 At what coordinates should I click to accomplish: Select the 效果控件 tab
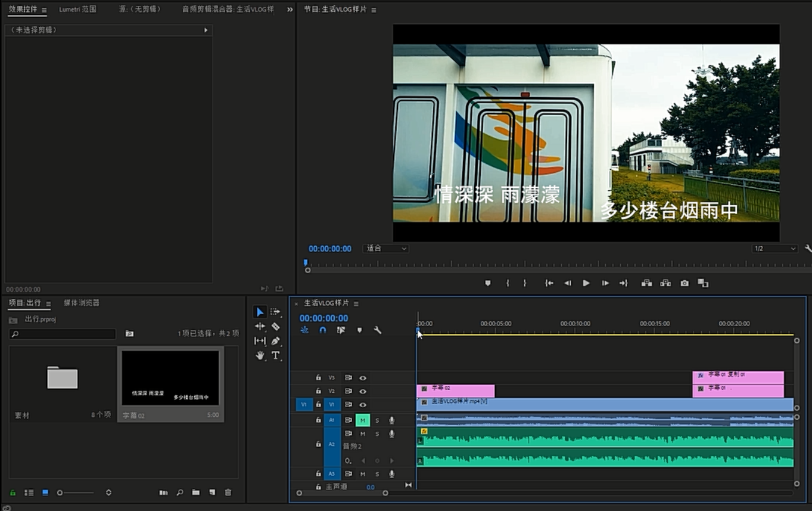pos(23,10)
